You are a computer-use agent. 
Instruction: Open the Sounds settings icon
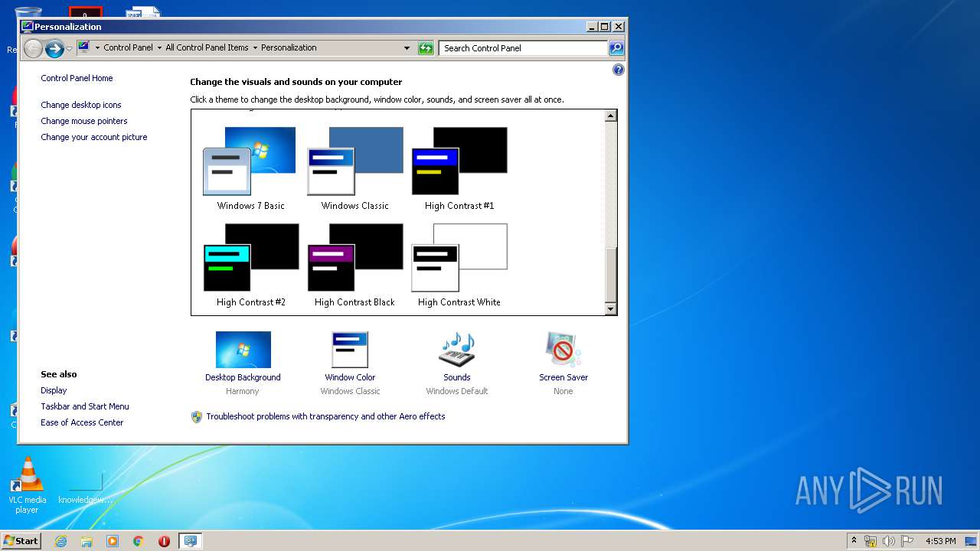tap(457, 350)
